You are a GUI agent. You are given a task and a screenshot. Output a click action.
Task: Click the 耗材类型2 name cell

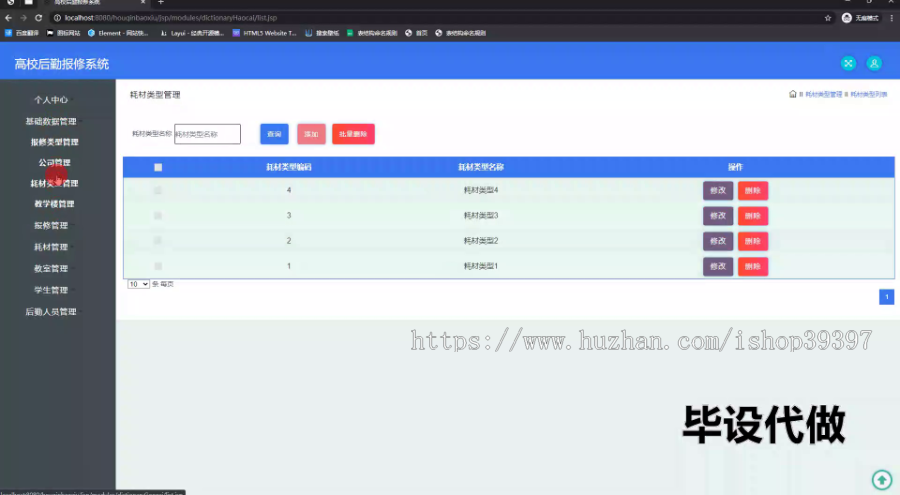pos(481,241)
